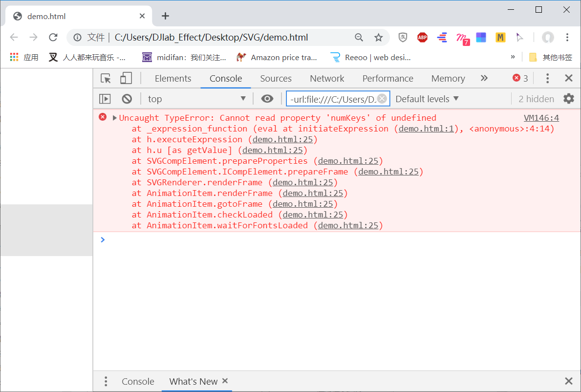Switch to the Sources tab

pos(276,78)
